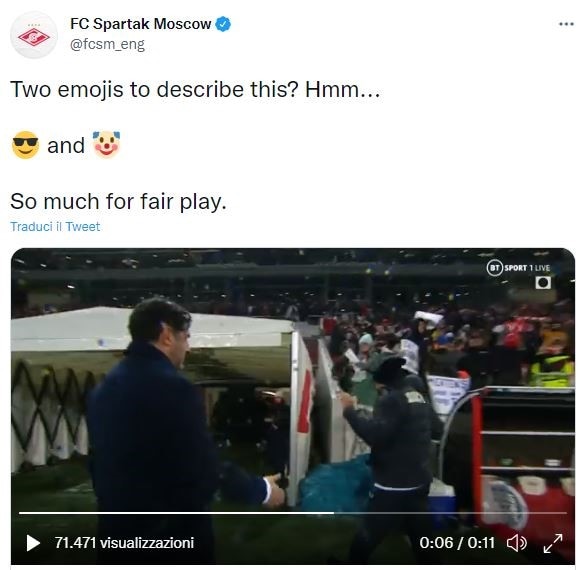The height and width of the screenshot is (570, 583).
Task: Click the @fcsm_eng handle
Action: (x=107, y=44)
